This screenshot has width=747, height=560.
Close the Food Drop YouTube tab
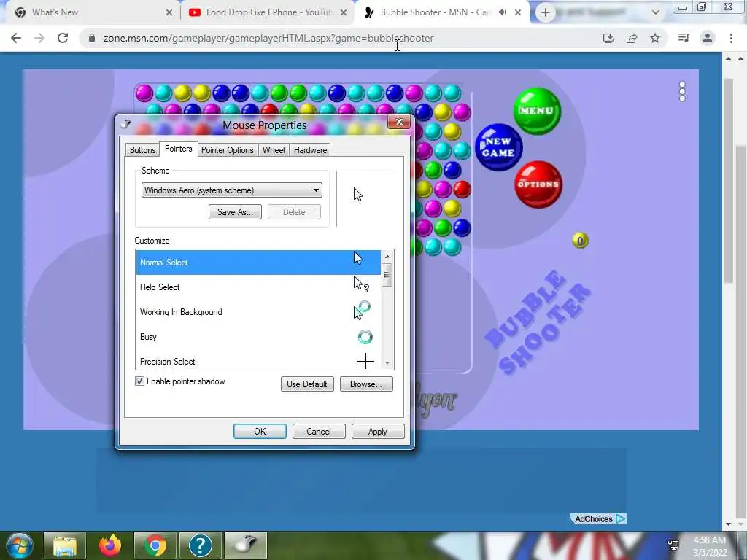click(x=344, y=13)
